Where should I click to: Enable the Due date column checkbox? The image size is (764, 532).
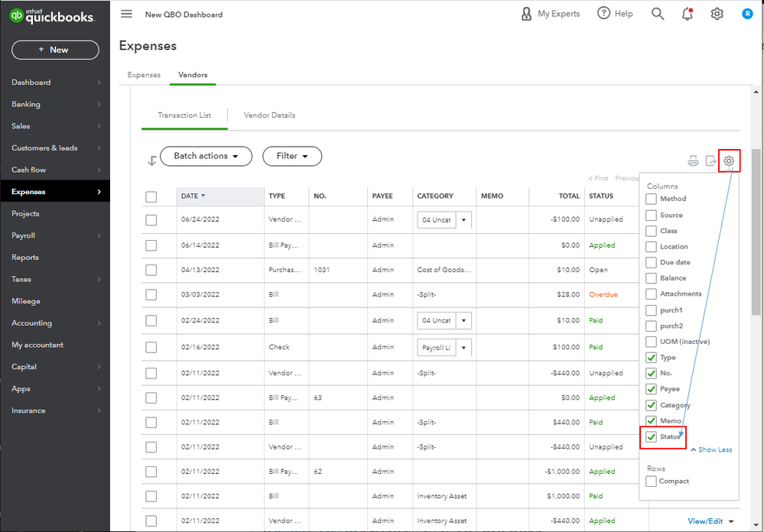point(651,262)
